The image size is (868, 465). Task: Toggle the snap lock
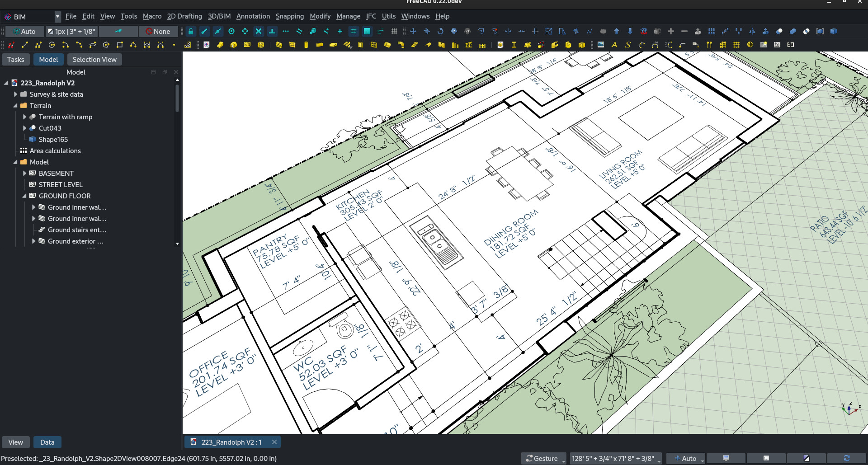click(191, 31)
